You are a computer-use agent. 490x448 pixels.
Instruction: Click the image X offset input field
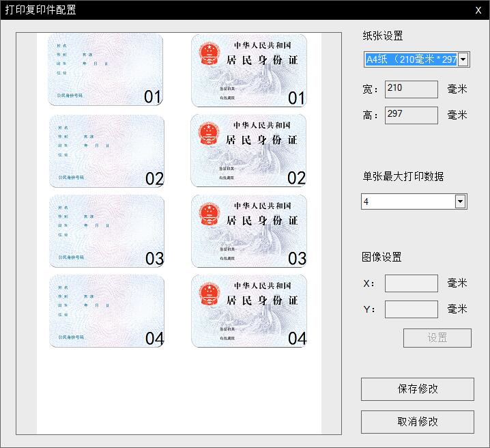pos(412,283)
